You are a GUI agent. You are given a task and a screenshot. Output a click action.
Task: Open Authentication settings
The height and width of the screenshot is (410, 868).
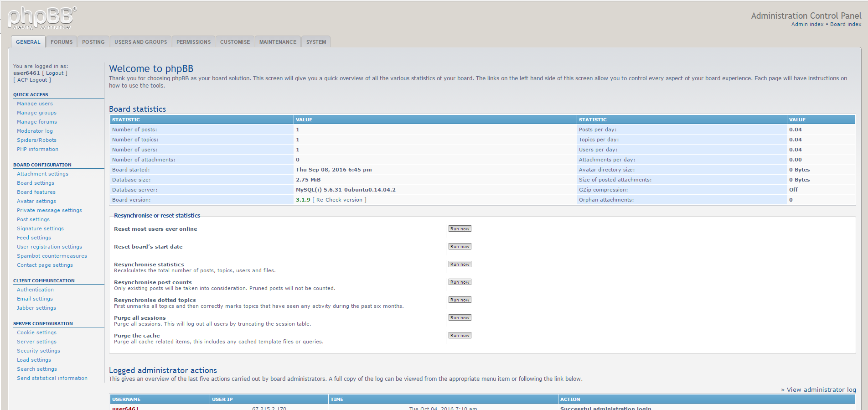(x=35, y=290)
